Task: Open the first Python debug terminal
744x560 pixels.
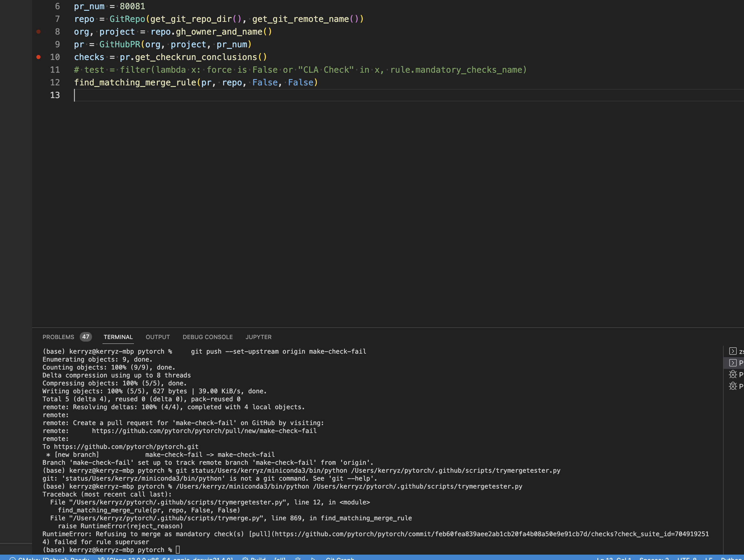Action: (733, 374)
